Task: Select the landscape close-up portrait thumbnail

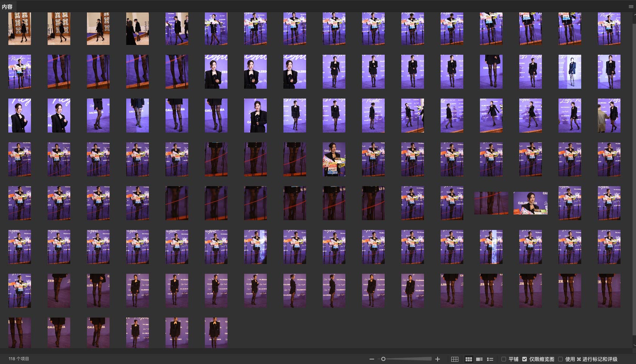Action: (530, 203)
